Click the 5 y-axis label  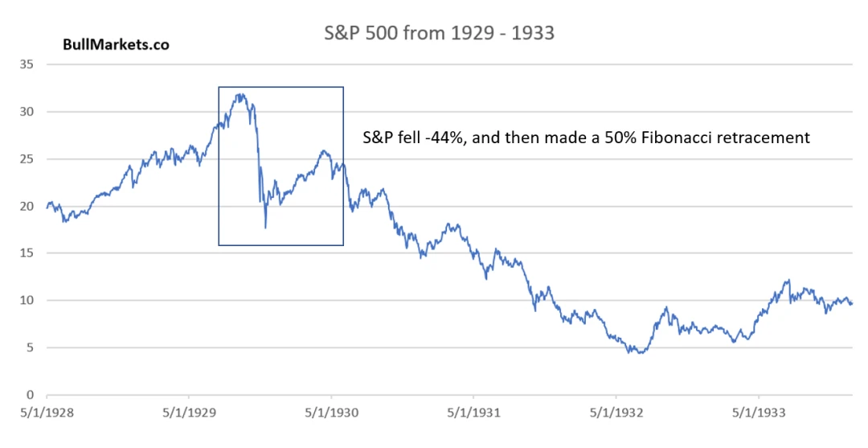[x=30, y=347]
